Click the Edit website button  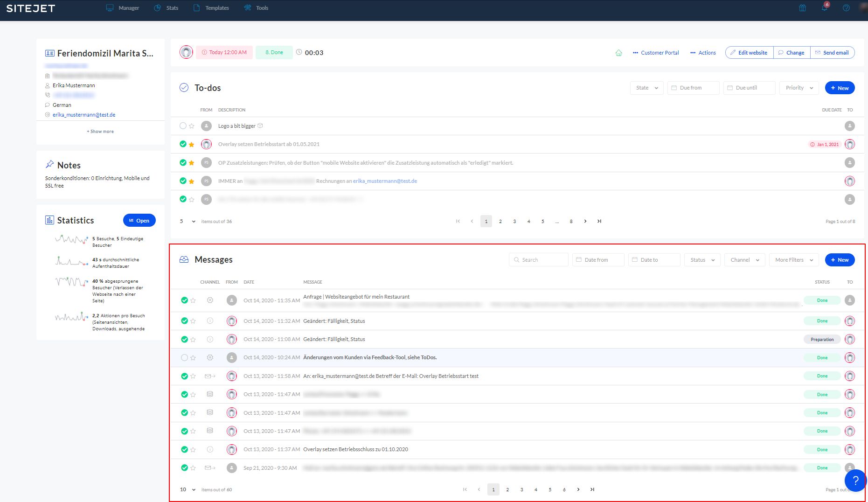click(749, 53)
